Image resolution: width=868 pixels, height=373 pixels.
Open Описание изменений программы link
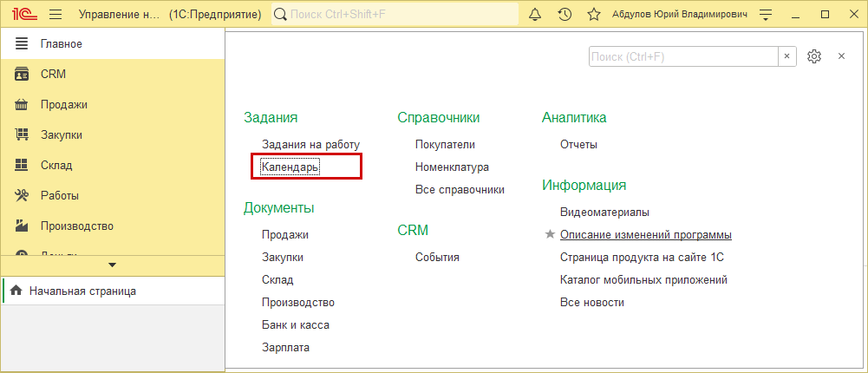tap(646, 235)
